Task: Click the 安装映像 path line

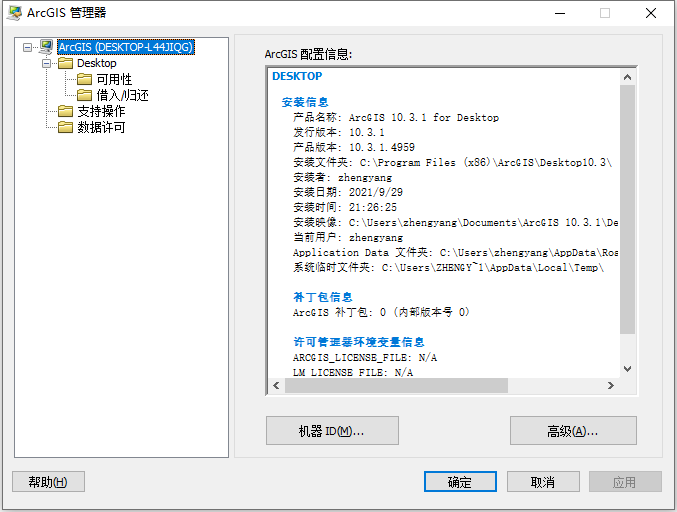Action: tap(456, 222)
